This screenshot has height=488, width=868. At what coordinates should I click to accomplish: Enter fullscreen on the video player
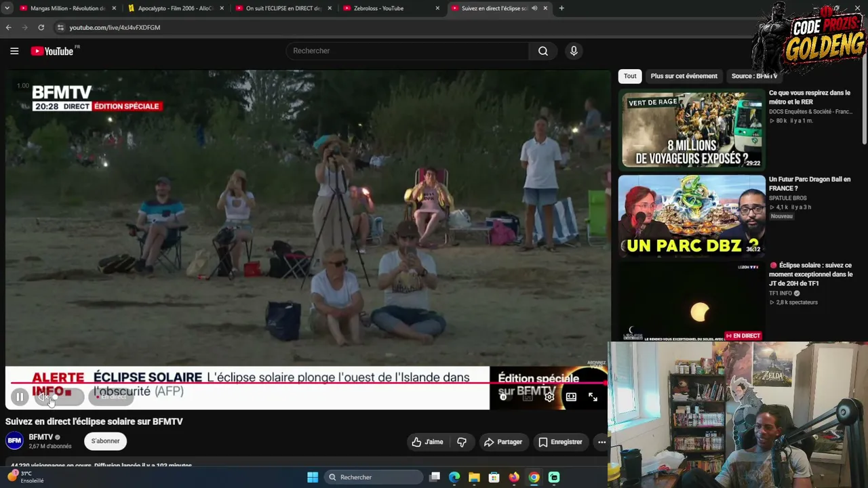[x=593, y=397]
